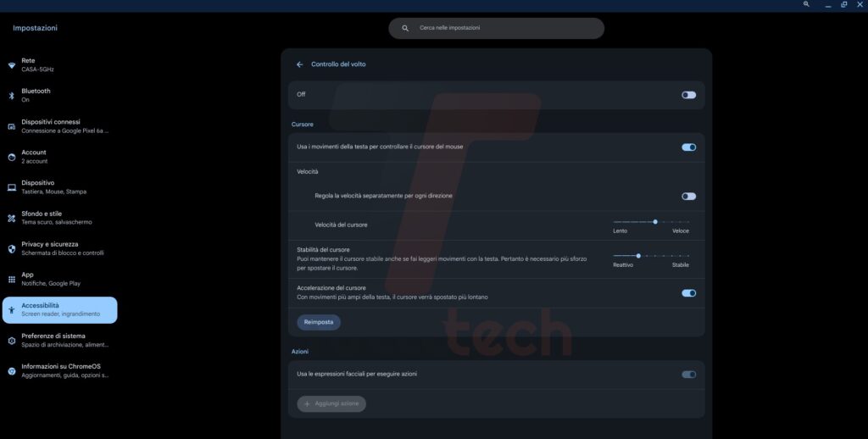This screenshot has height=439, width=868.
Task: Turn off Accelerazione del cursore switch
Action: point(688,293)
